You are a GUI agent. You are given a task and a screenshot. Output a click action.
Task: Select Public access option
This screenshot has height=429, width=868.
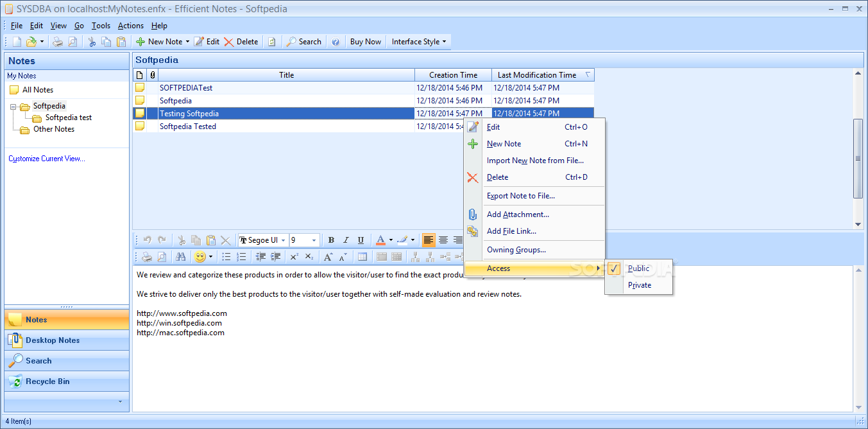coord(638,268)
